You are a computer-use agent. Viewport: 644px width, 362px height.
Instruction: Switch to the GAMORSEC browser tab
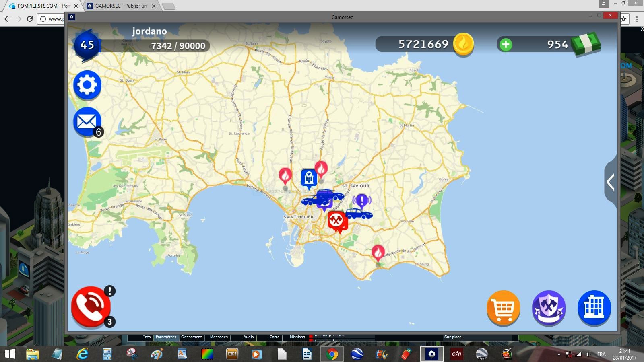click(120, 6)
